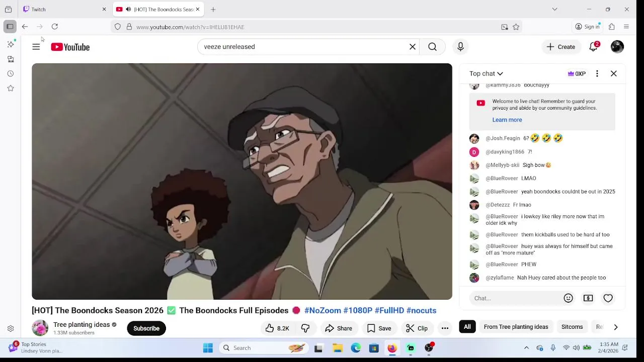View site security padlock info
The width and height of the screenshot is (644, 362).
pyautogui.click(x=129, y=27)
